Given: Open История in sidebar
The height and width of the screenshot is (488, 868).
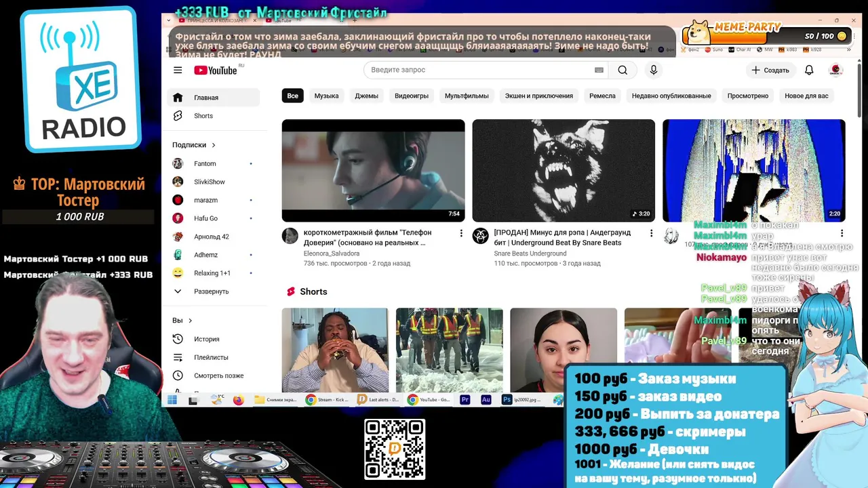Looking at the screenshot, I should pyautogui.click(x=213, y=339).
